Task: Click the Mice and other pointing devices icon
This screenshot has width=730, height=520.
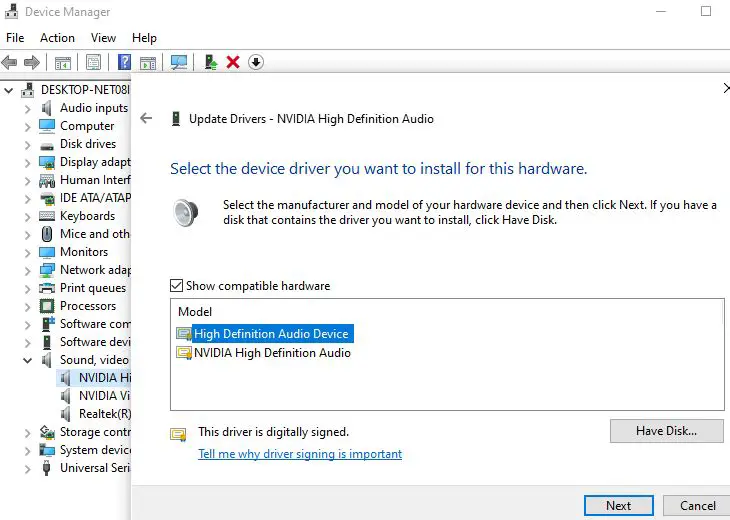Action: click(x=47, y=234)
